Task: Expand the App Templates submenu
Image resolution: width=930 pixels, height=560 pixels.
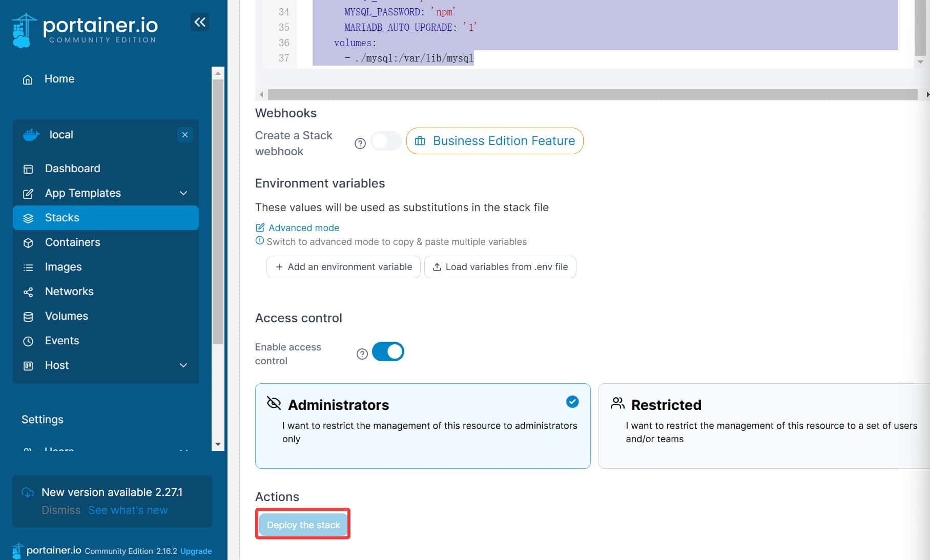Action: tap(183, 193)
